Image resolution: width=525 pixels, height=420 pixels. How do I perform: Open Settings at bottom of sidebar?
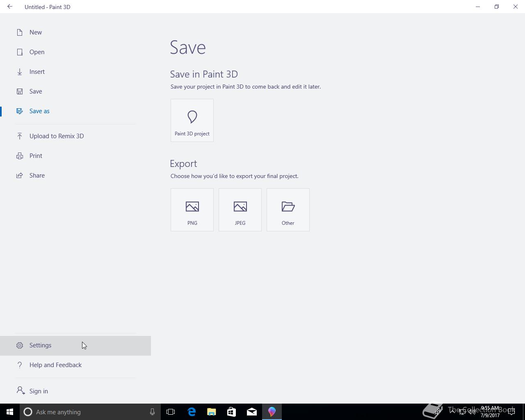tap(75, 345)
